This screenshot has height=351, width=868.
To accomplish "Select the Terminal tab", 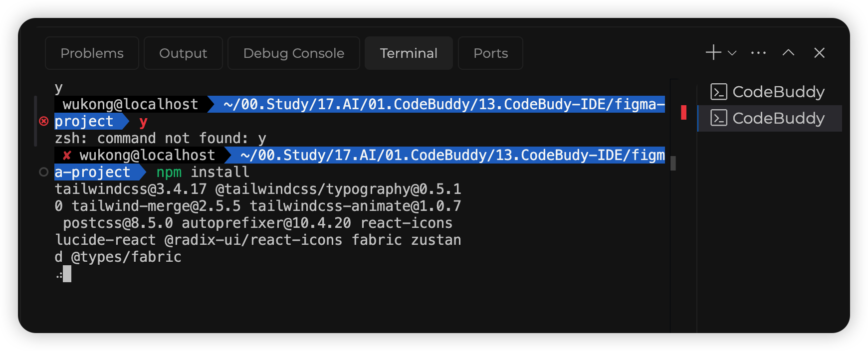I will (x=409, y=53).
